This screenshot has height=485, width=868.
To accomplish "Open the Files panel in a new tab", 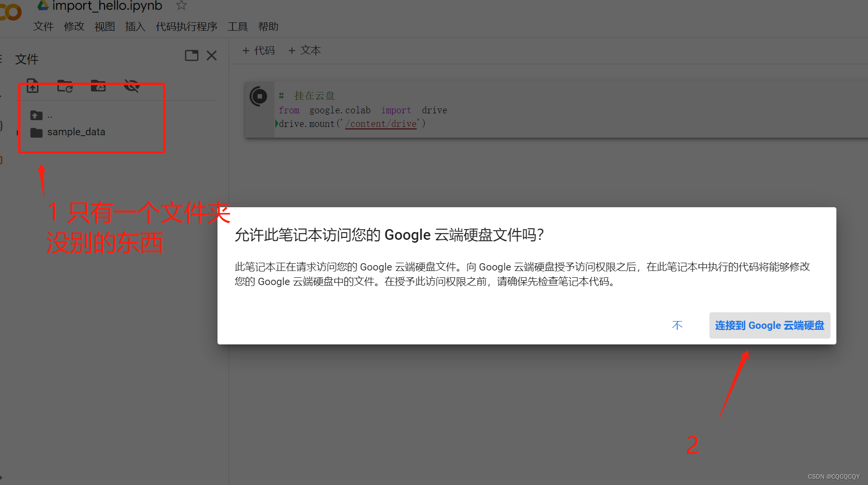I will click(192, 55).
